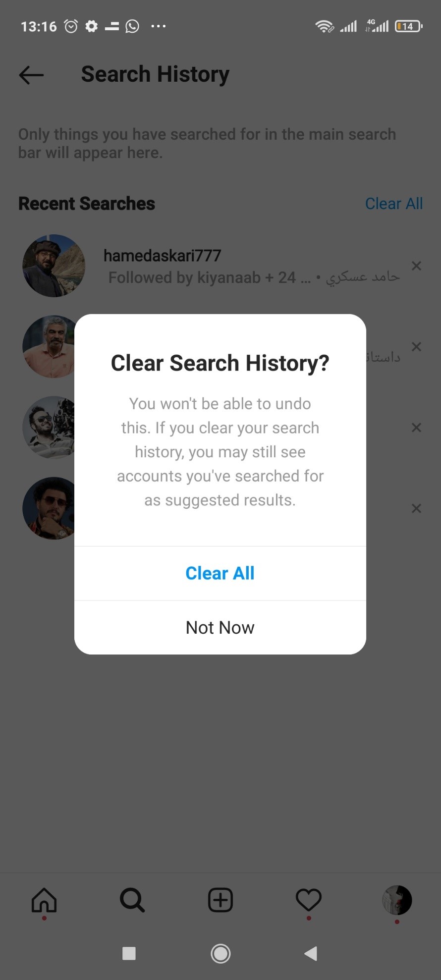Open the Home feed tab

click(44, 900)
